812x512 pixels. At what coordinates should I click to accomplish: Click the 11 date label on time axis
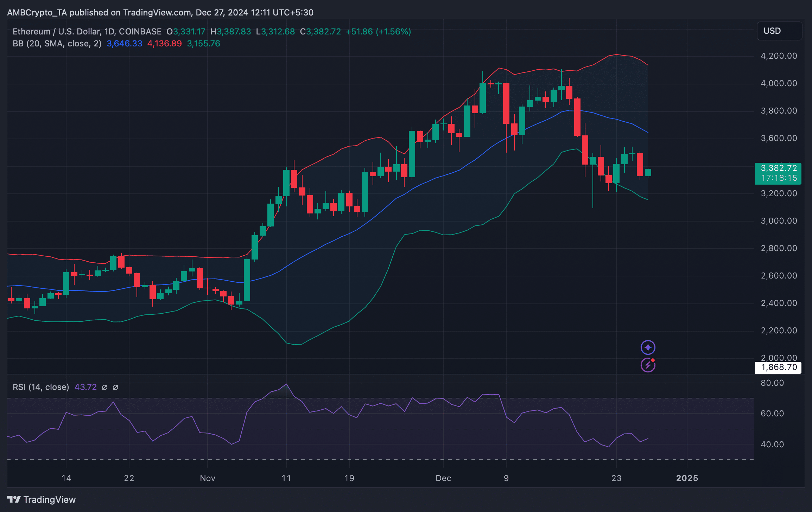pos(286,478)
